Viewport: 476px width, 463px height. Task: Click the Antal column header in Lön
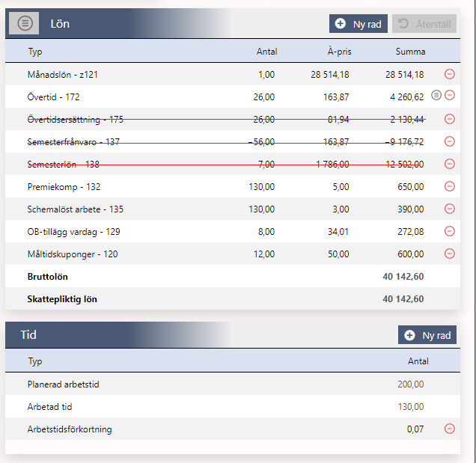[267, 52]
